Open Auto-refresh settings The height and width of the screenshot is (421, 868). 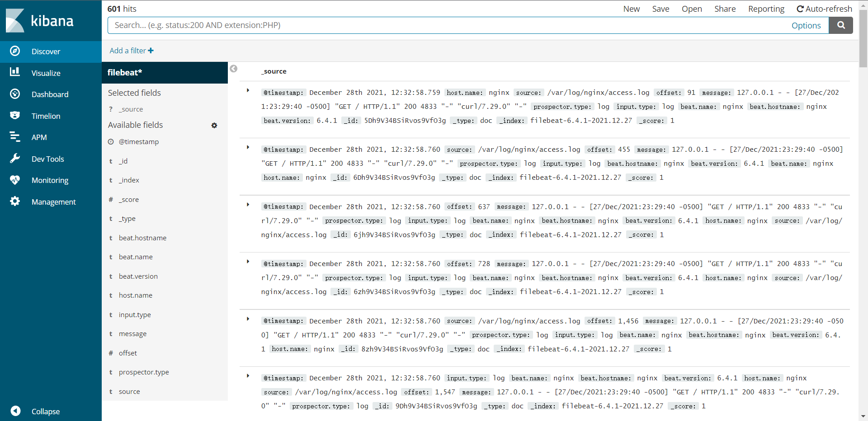pyautogui.click(x=824, y=9)
